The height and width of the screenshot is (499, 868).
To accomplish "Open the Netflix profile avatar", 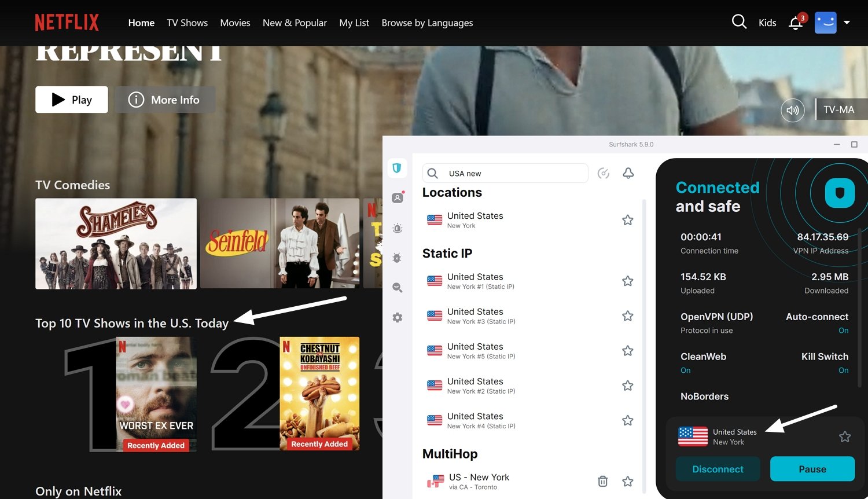I will coord(826,23).
